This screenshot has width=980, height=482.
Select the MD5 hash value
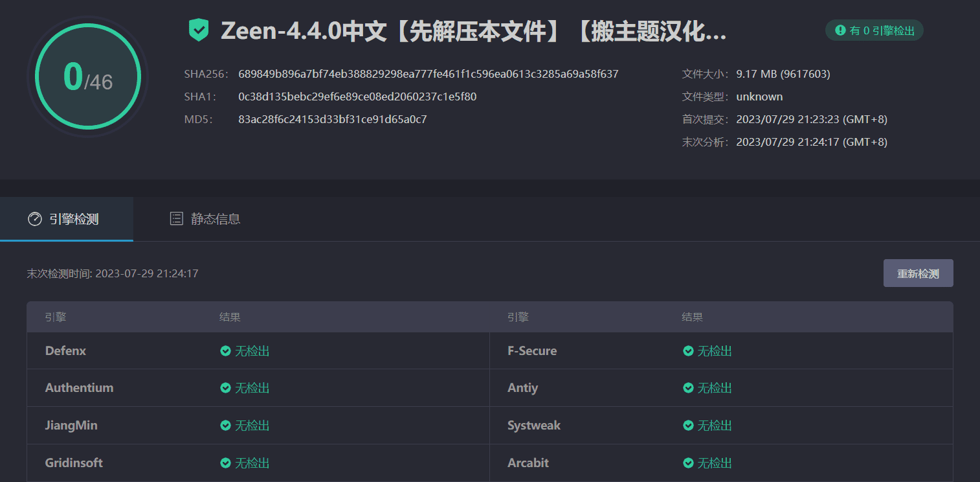[332, 119]
